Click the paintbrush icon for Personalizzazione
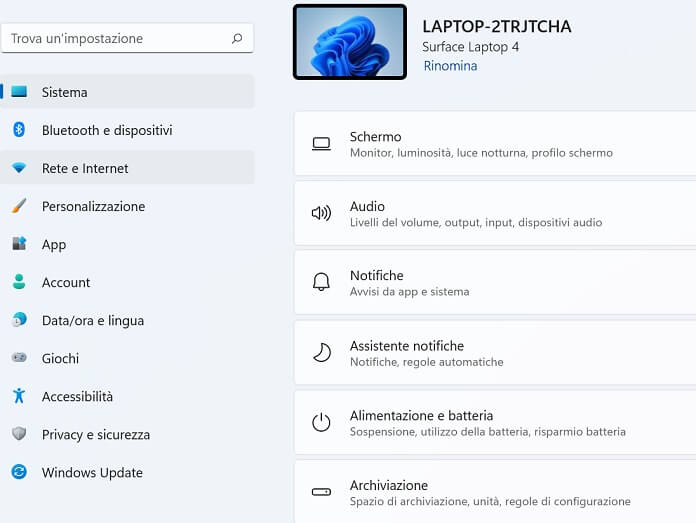 (19, 206)
